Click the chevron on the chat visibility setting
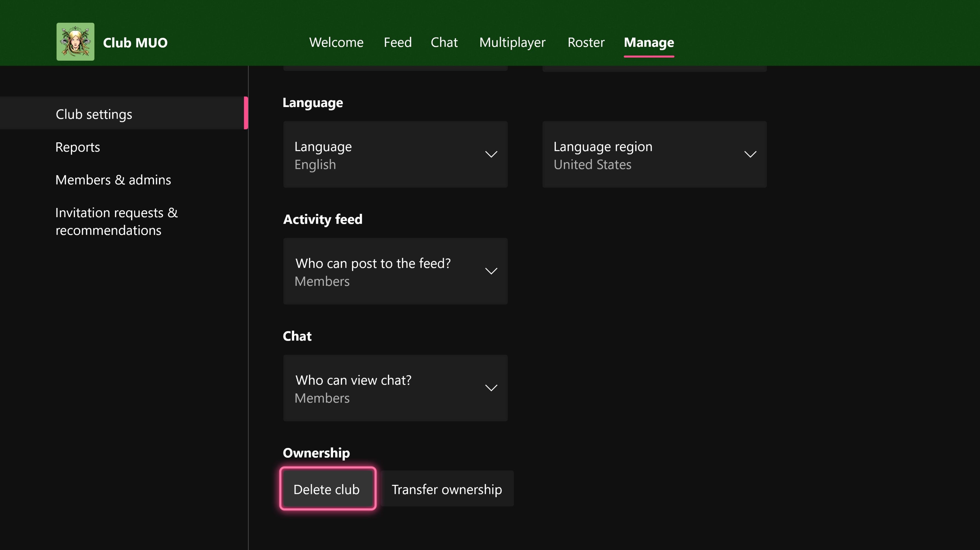This screenshot has width=980, height=550. coord(491,388)
